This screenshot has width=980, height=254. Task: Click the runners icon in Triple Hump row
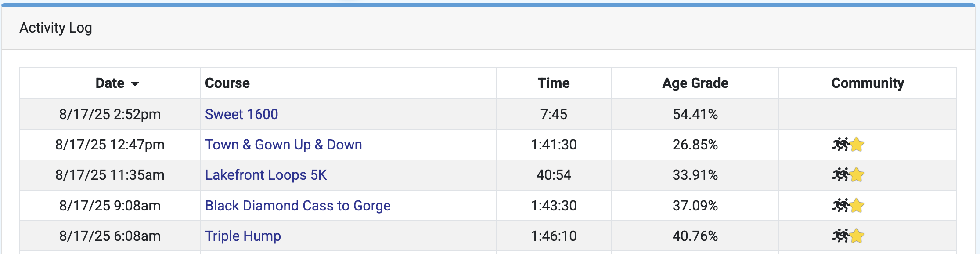tap(840, 236)
